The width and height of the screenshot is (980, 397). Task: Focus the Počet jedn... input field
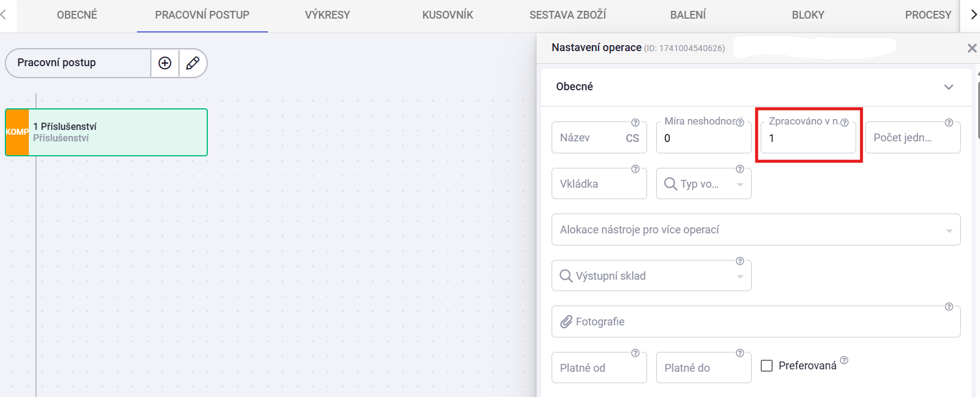pos(913,138)
